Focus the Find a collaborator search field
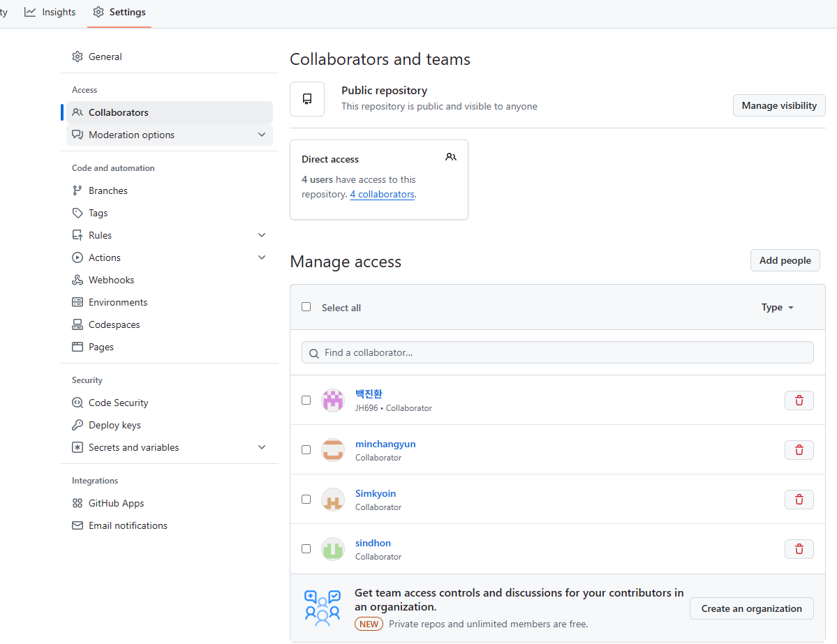Image resolution: width=837 pixels, height=644 pixels. point(557,352)
